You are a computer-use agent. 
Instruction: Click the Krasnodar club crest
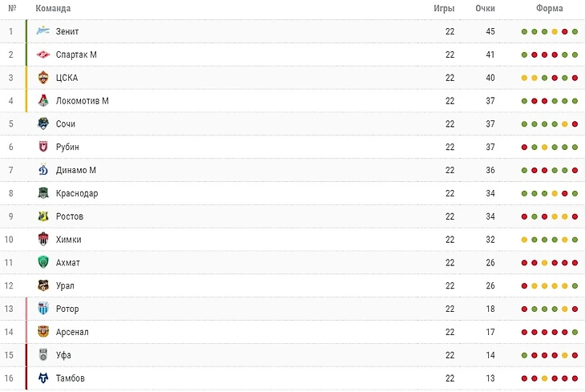pos(43,193)
